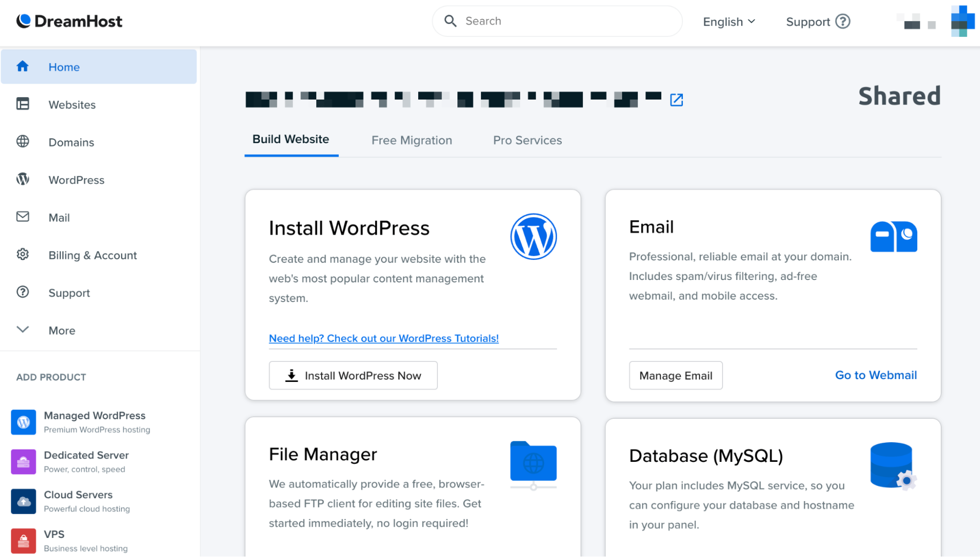The width and height of the screenshot is (980, 557).
Task: Click the Home house icon in sidebar
Action: [x=23, y=67]
